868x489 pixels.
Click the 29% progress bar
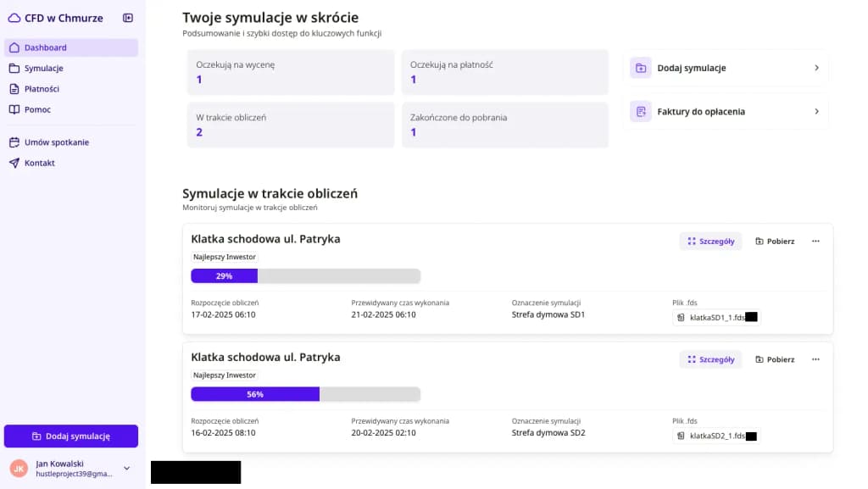coord(224,275)
